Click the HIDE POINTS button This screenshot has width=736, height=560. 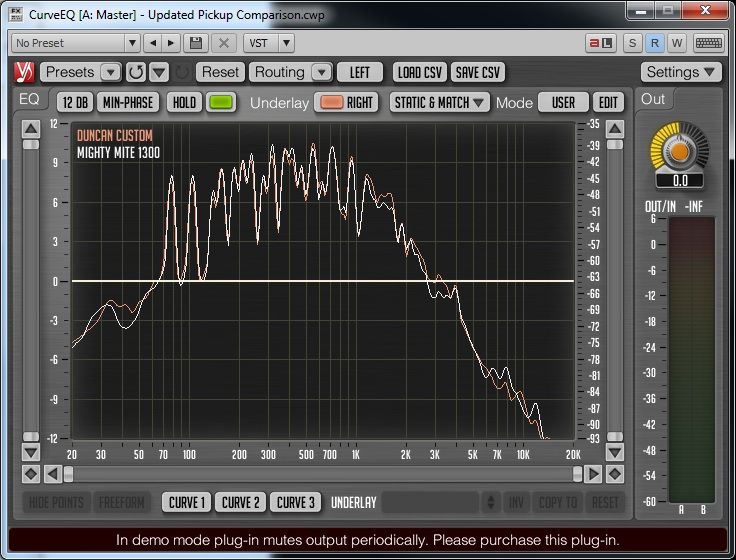[x=56, y=502]
